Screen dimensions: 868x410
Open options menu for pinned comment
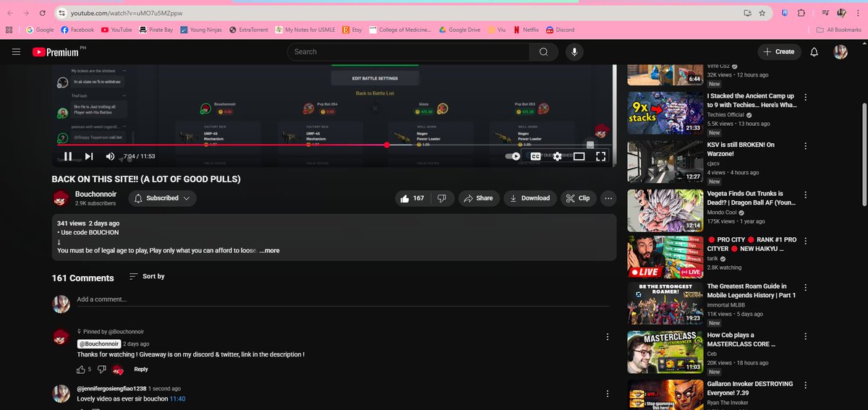point(608,337)
